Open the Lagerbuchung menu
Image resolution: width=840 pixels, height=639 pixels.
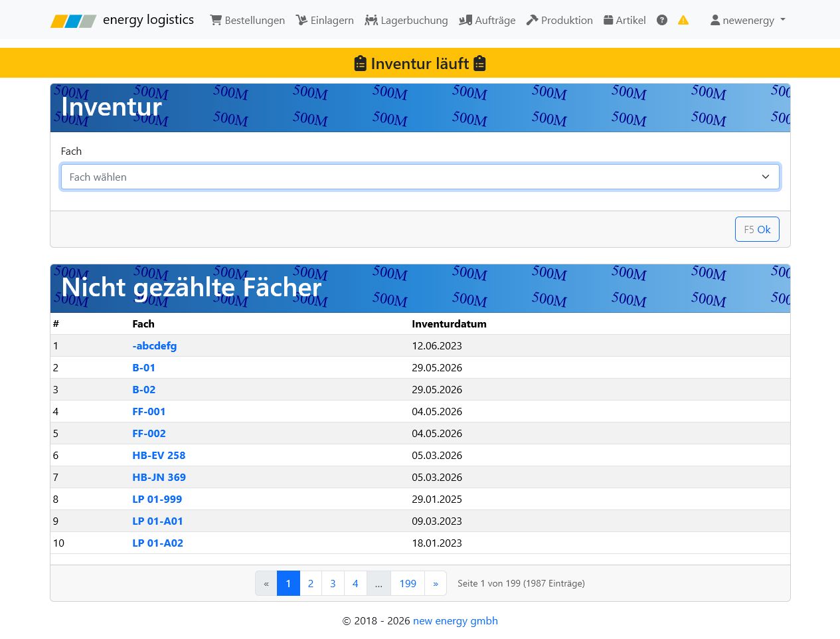[x=406, y=20]
